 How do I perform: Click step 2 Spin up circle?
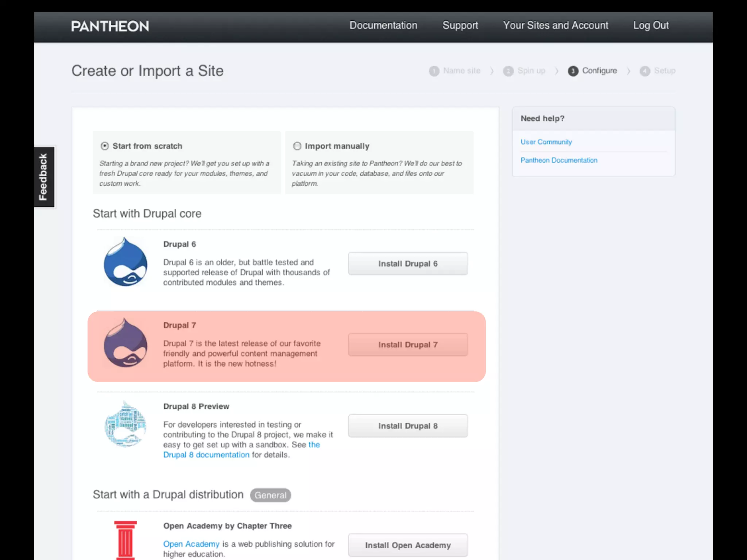click(508, 71)
